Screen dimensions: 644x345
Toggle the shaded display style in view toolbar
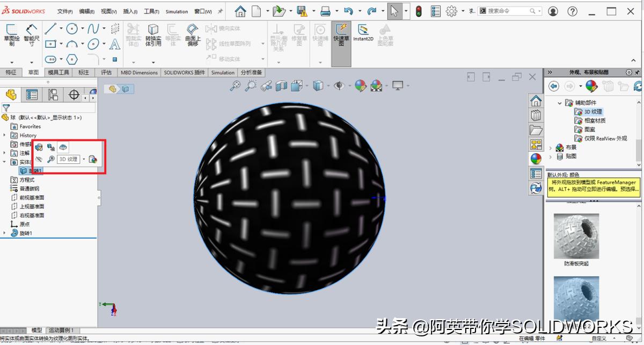318,85
